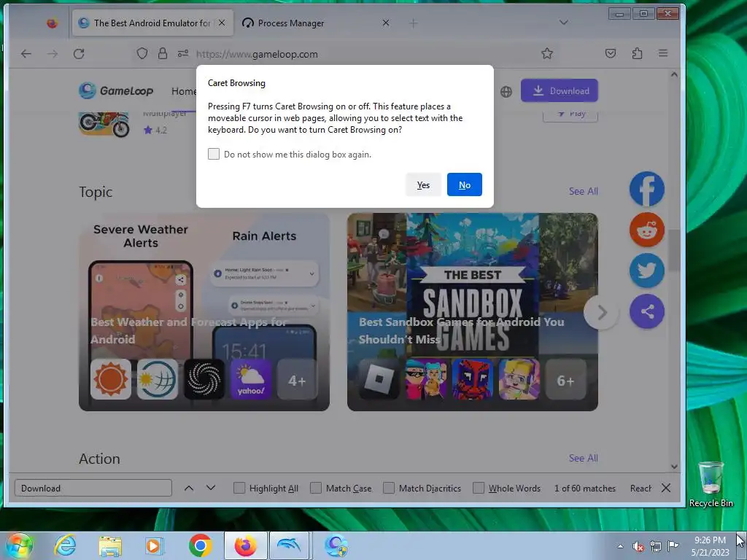Advance Topic carousel with right chevron
The height and width of the screenshot is (560, 747).
click(x=602, y=312)
